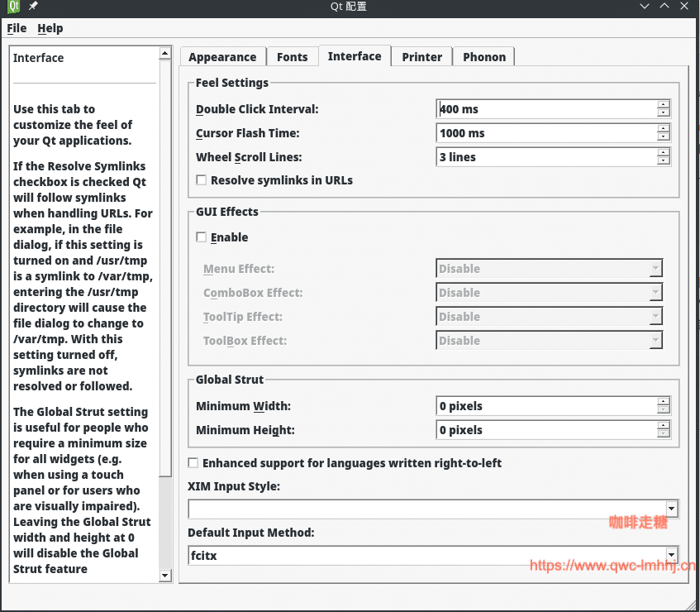Click the Wheel Scroll Lines label
Image resolution: width=700 pixels, height=612 pixels.
point(249,158)
